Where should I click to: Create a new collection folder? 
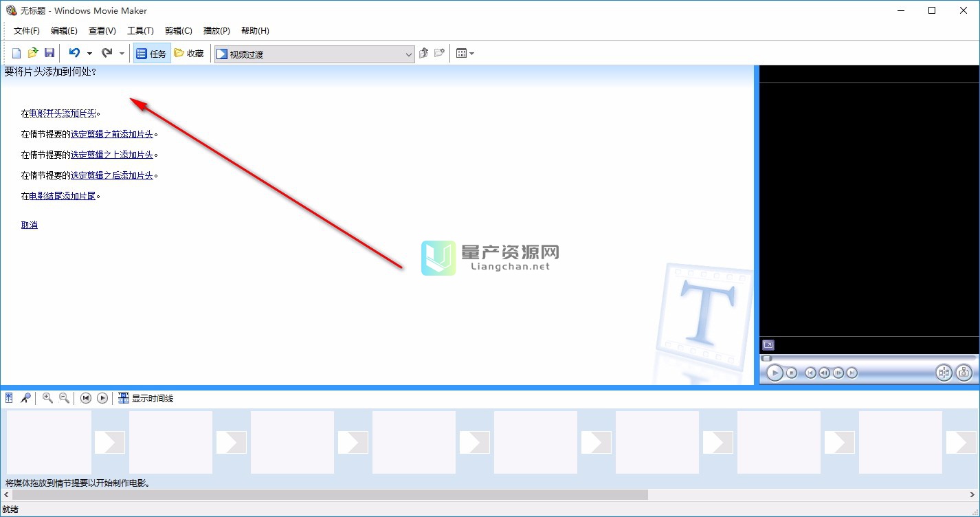[439, 53]
